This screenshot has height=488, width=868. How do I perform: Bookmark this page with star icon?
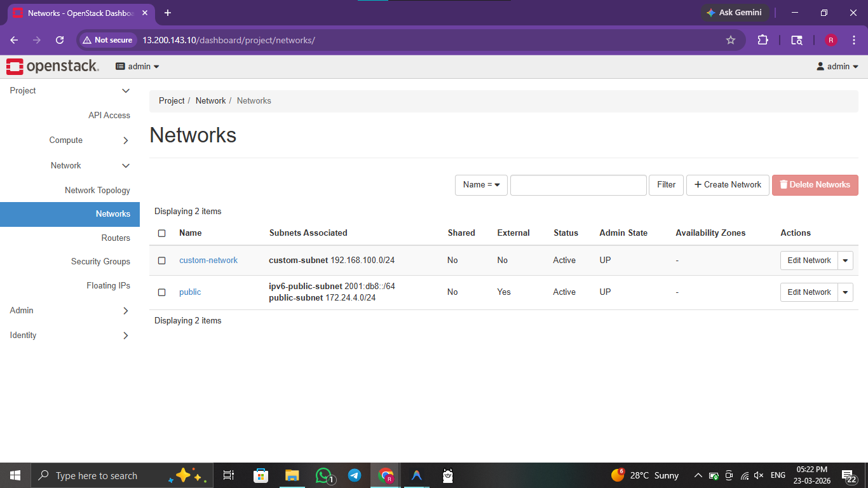click(x=731, y=40)
